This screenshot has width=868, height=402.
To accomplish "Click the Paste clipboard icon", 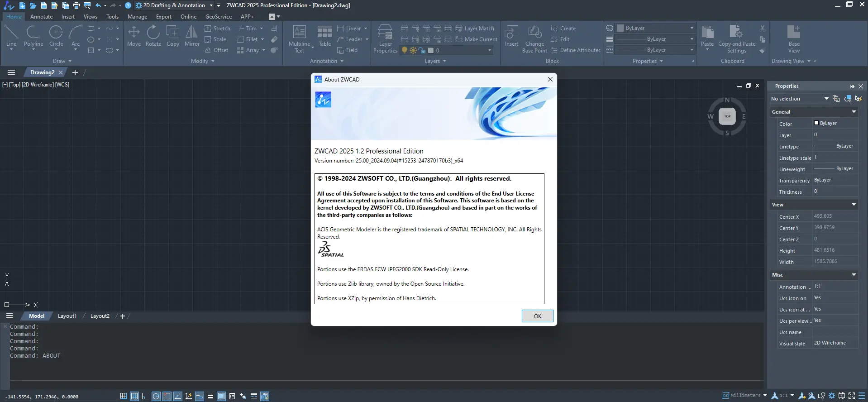I will (707, 36).
